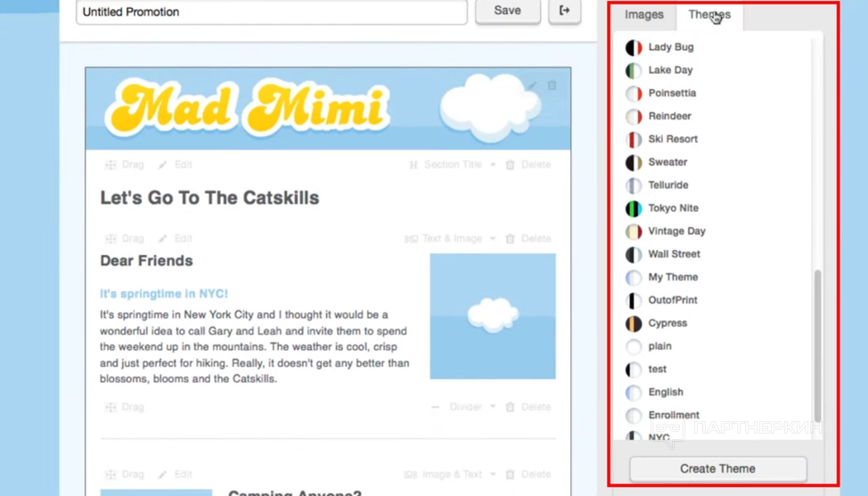Delete the Section Title block
This screenshot has height=496, width=868.
[528, 165]
